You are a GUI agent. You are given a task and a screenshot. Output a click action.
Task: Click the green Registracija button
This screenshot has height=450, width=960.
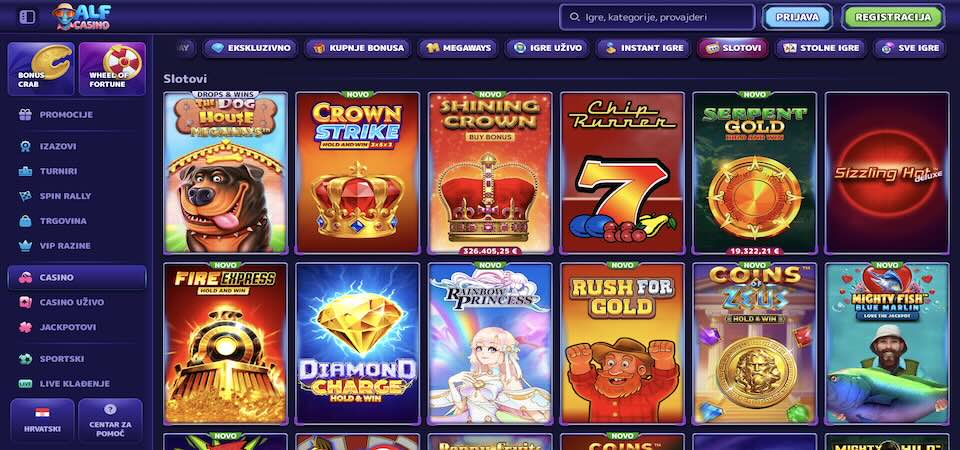893,17
